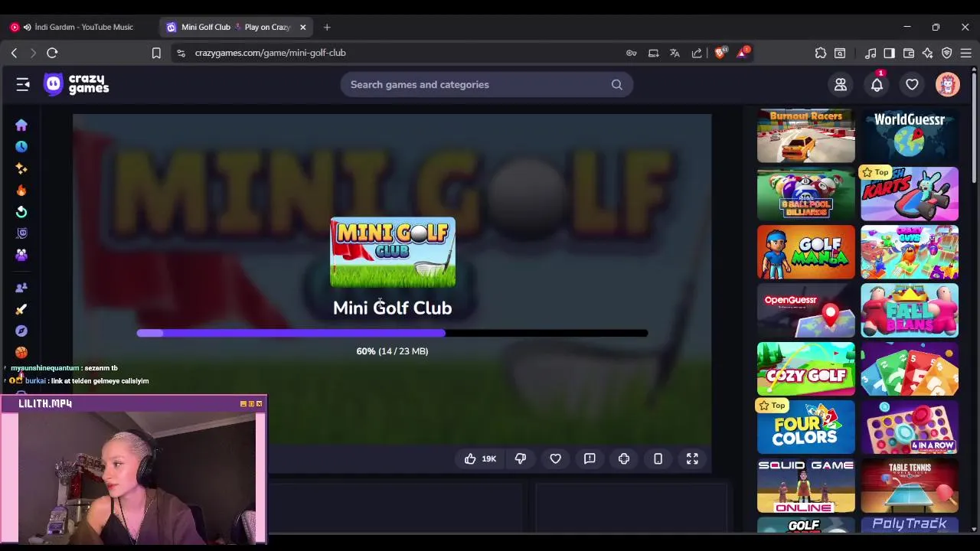Viewport: 980px width, 551px height.
Task: Enter fullscreen mode for the game
Action: (692, 458)
